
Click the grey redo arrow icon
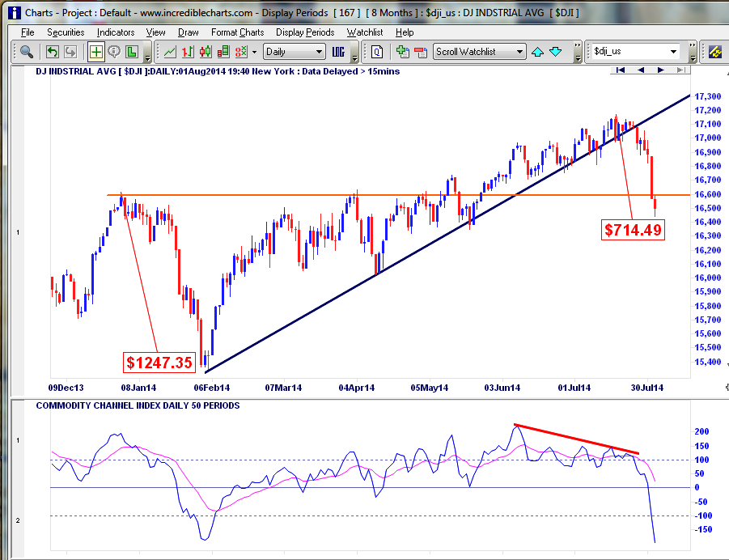pos(70,52)
